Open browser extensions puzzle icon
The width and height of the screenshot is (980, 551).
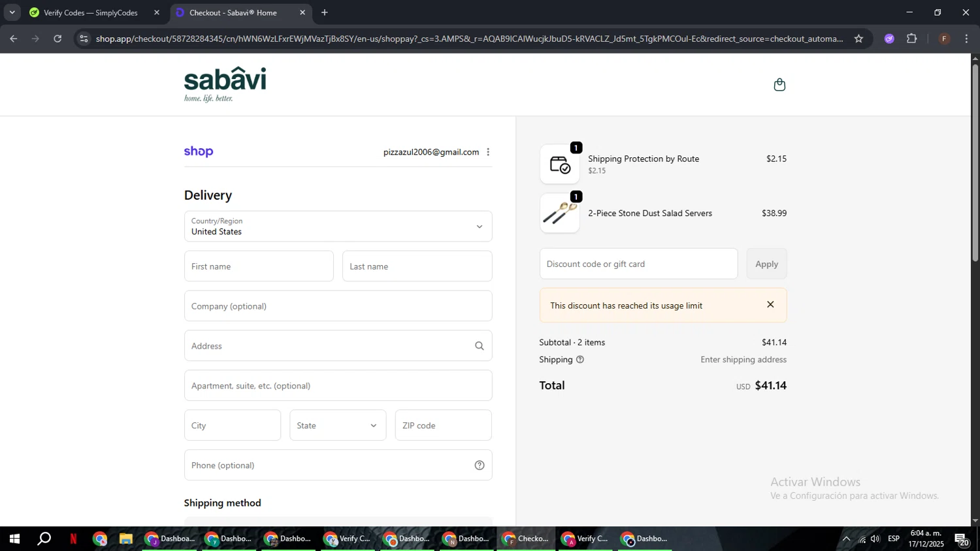[x=912, y=39]
